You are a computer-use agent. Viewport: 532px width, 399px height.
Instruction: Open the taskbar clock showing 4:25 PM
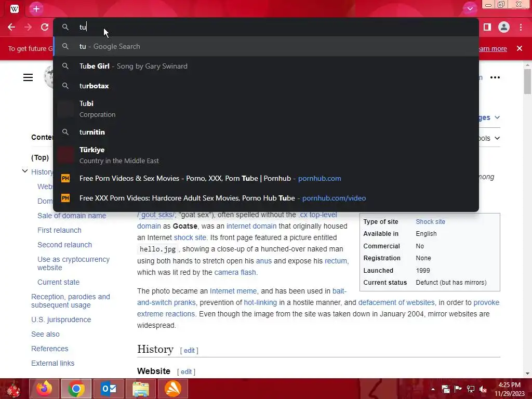(509, 389)
